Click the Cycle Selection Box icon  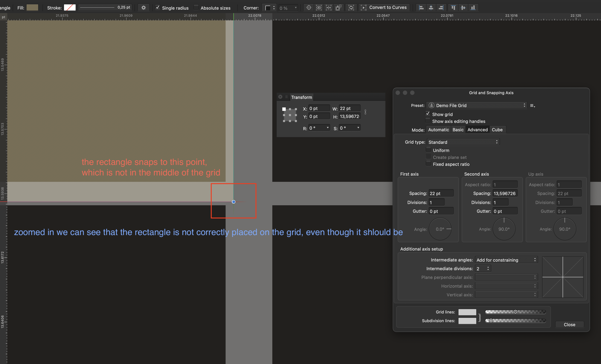(351, 8)
